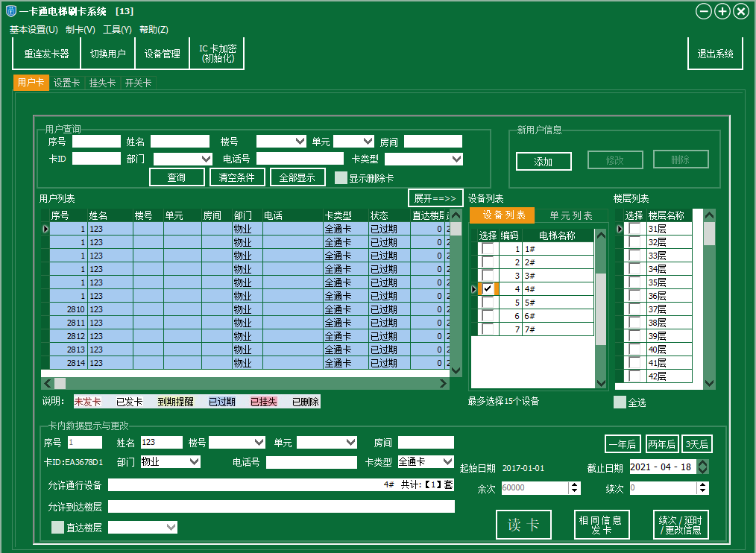Click the up arrow of the user list scrollbar
This screenshot has height=553, width=756.
[456, 215]
